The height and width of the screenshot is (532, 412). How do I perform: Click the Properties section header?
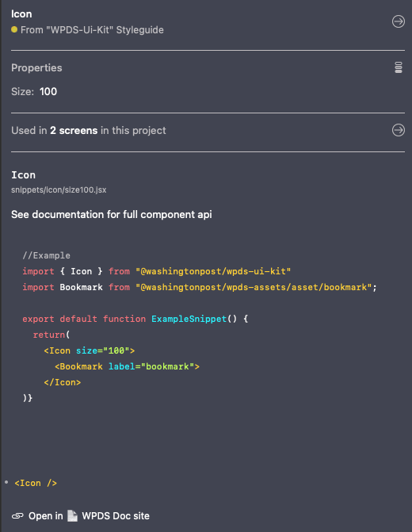pyautogui.click(x=36, y=68)
